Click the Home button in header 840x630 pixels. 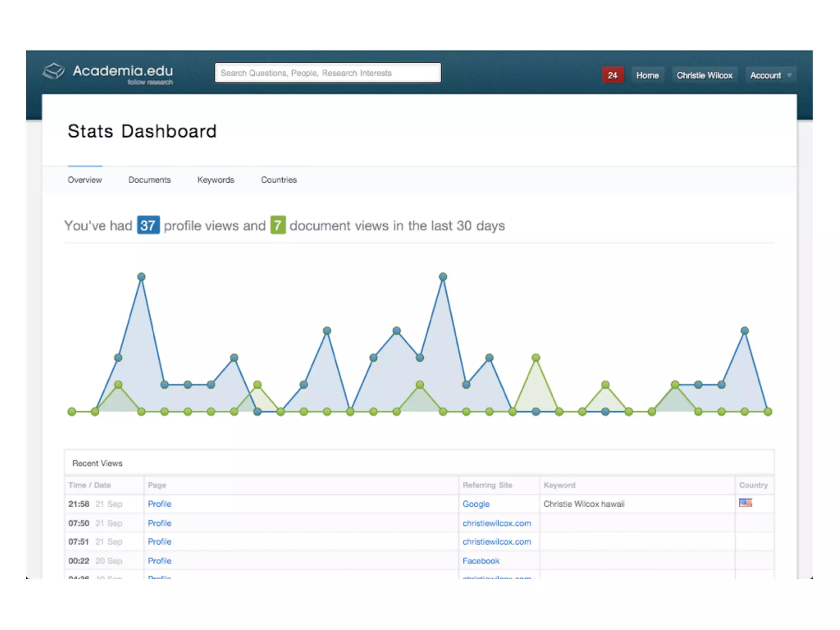(x=647, y=75)
